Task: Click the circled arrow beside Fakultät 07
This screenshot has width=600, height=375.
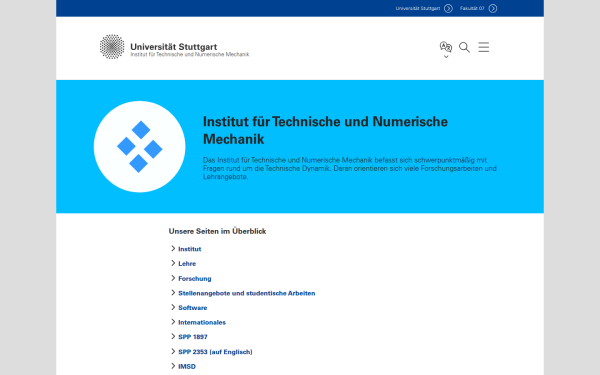Action: pos(493,8)
